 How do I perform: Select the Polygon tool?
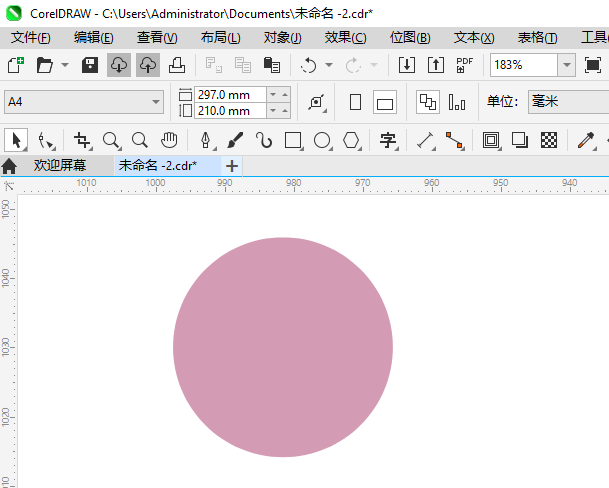point(351,140)
